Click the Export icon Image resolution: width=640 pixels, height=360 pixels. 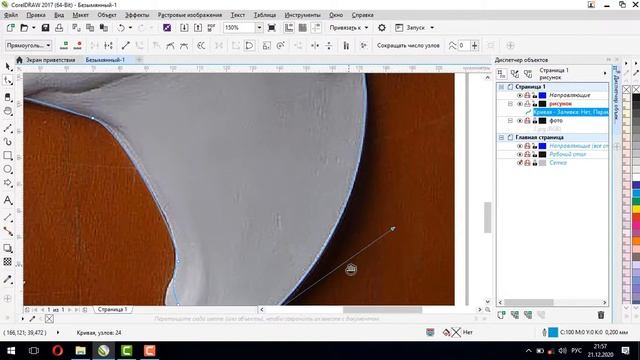[x=198, y=28]
